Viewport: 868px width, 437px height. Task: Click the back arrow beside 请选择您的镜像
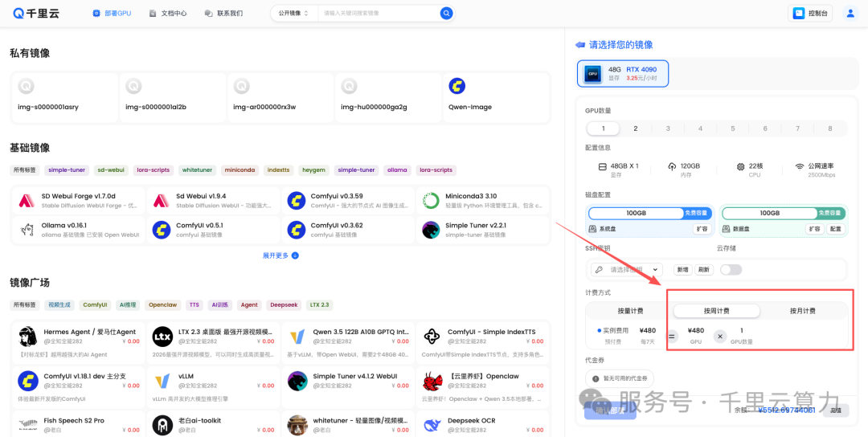(x=580, y=45)
